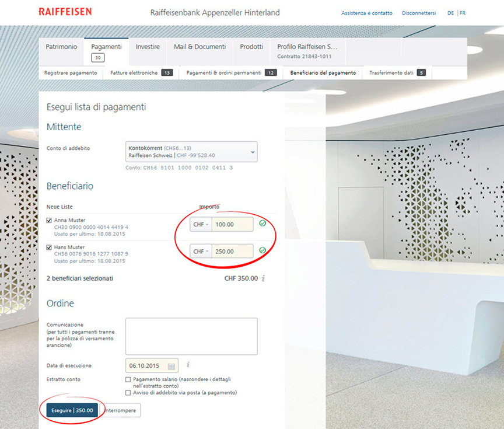Viewport: 504px width, 429px height.
Task: Click into the Comunicazione text box
Action: tap(191, 336)
